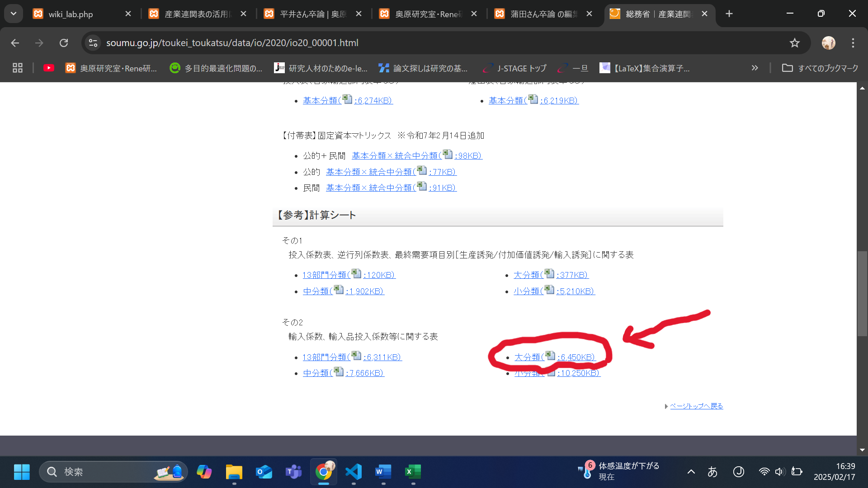Click the ページトップへ戻る link
Screen dimensions: 868x488
point(696,406)
